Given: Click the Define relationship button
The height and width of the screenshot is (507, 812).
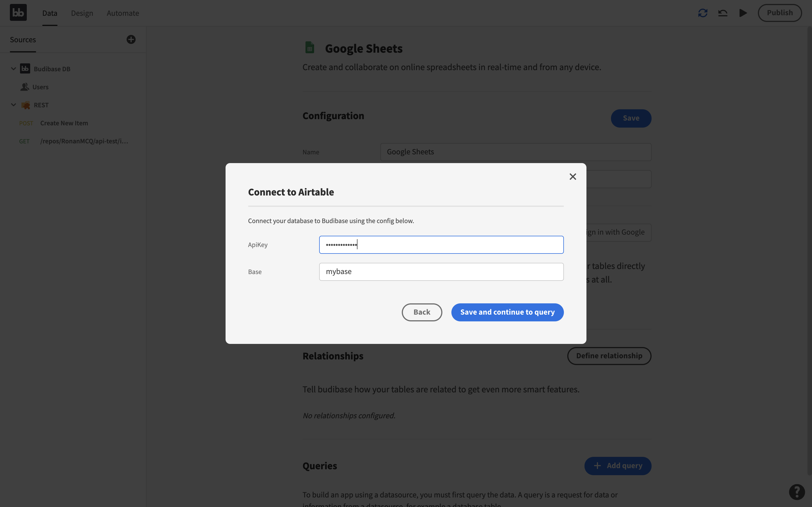Looking at the screenshot, I should [609, 355].
